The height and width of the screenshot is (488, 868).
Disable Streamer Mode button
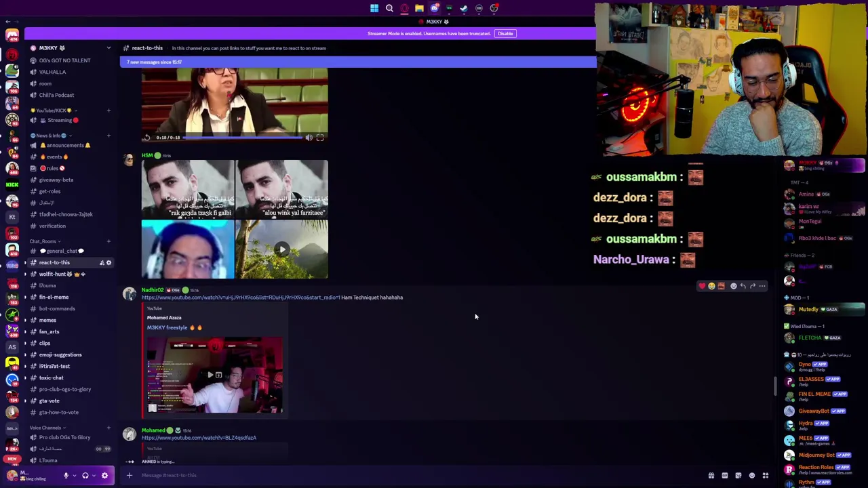tap(505, 33)
